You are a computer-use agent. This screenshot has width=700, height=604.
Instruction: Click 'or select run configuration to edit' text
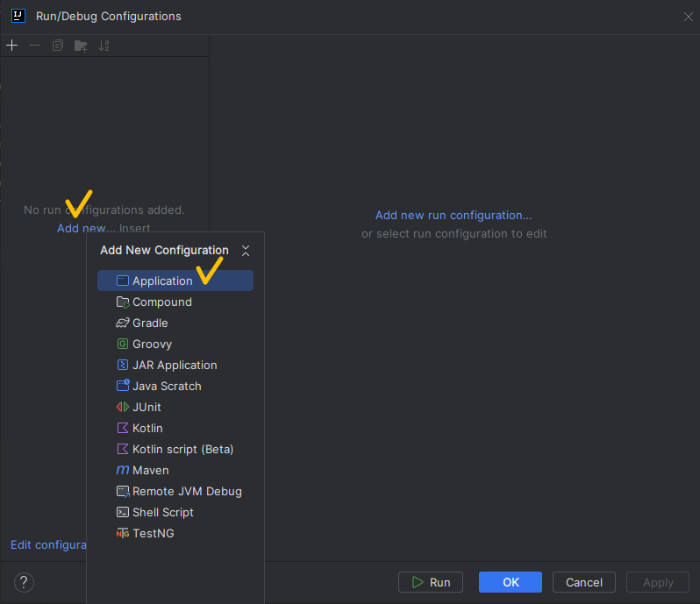point(454,234)
